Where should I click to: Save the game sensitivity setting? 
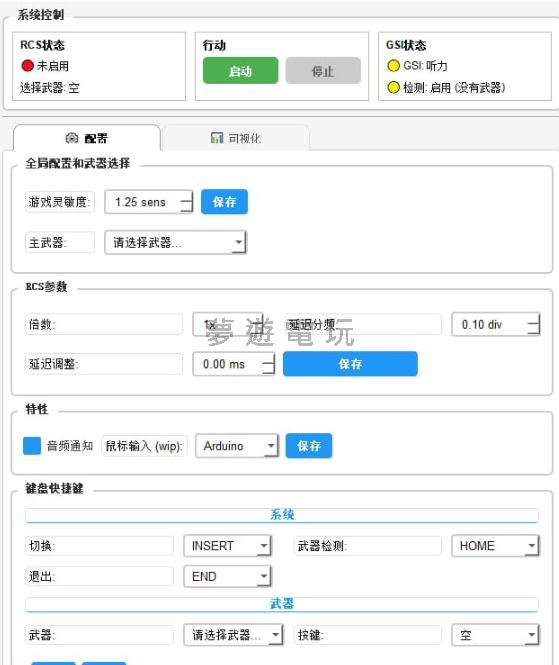[224, 201]
